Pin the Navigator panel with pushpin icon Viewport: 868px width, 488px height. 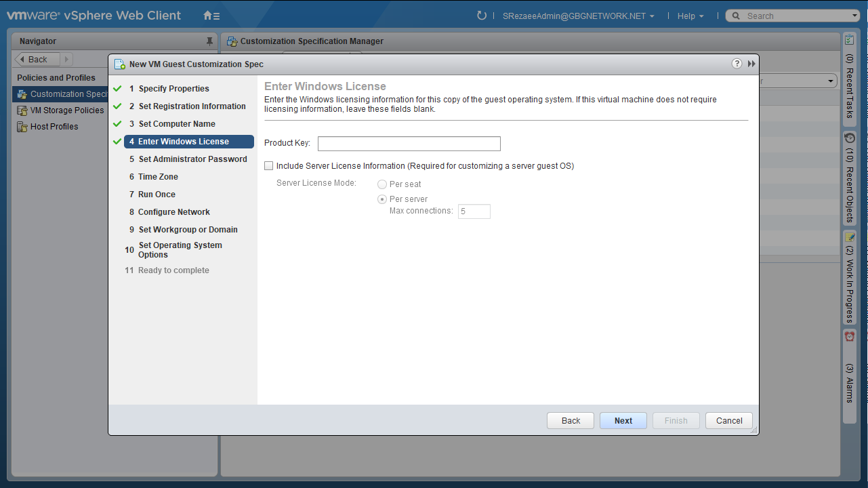tap(209, 41)
